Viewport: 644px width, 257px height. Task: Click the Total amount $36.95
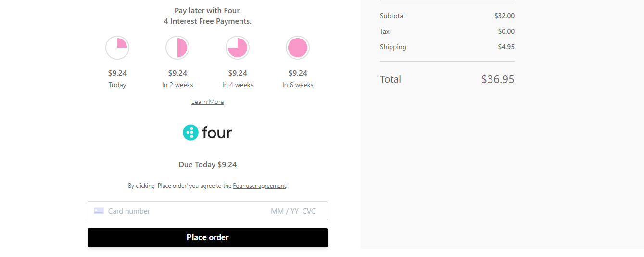[497, 79]
